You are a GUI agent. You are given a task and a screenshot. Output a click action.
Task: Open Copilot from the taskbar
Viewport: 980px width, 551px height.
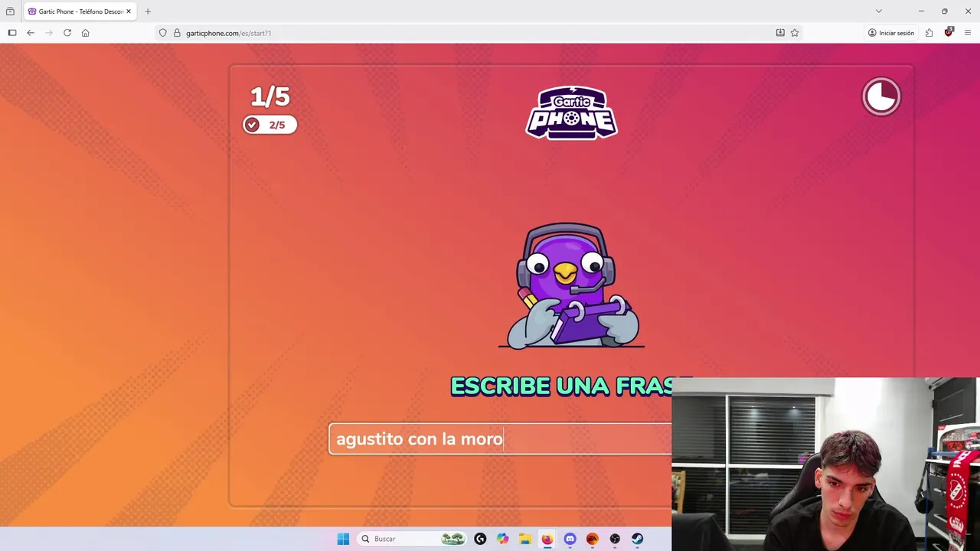pyautogui.click(x=502, y=539)
